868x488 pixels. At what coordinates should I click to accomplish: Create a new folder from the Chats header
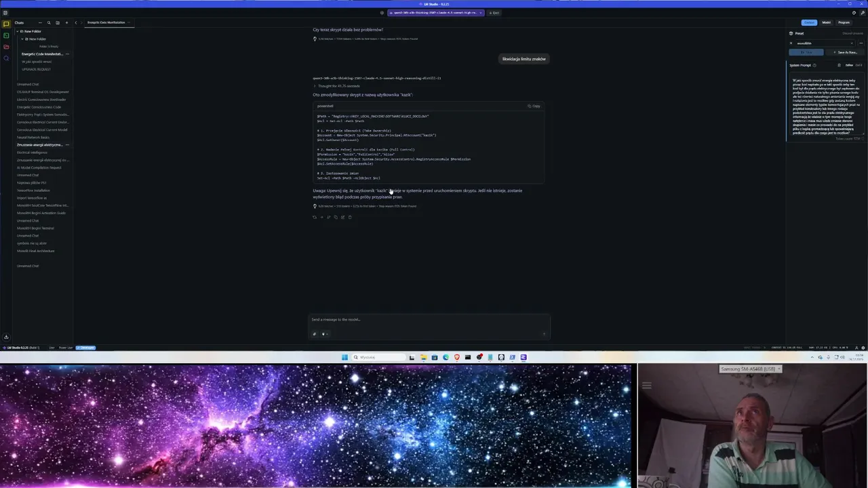click(x=58, y=22)
